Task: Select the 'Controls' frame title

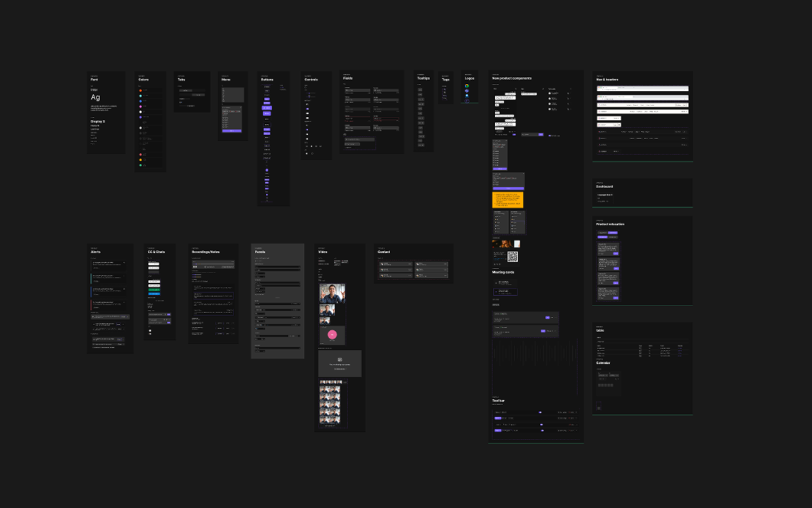Action: point(311,79)
